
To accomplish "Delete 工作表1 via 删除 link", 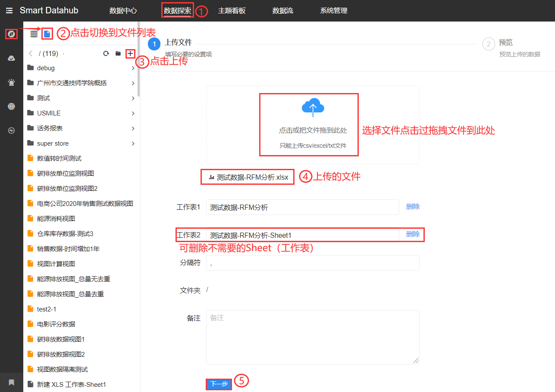I will click(413, 207).
